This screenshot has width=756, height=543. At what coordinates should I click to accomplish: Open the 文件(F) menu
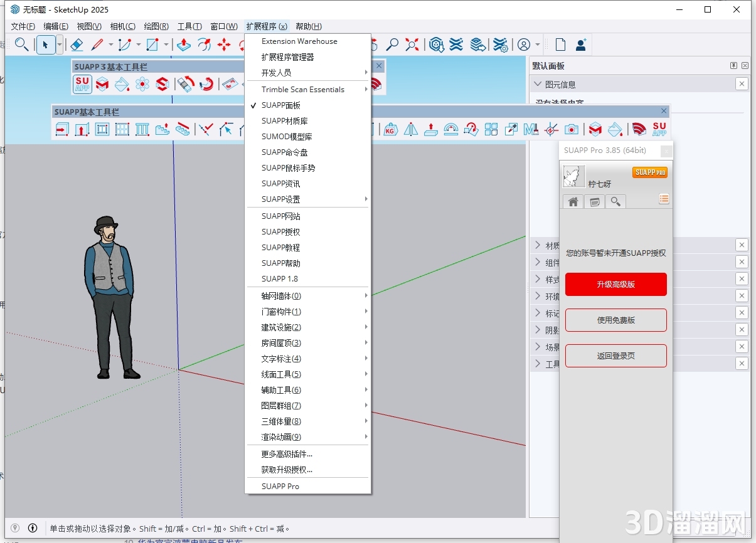[x=23, y=26]
